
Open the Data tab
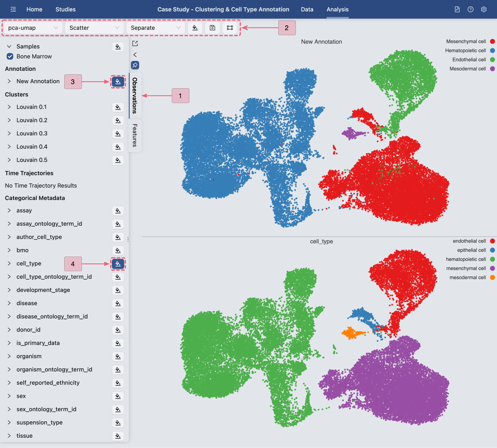[307, 9]
